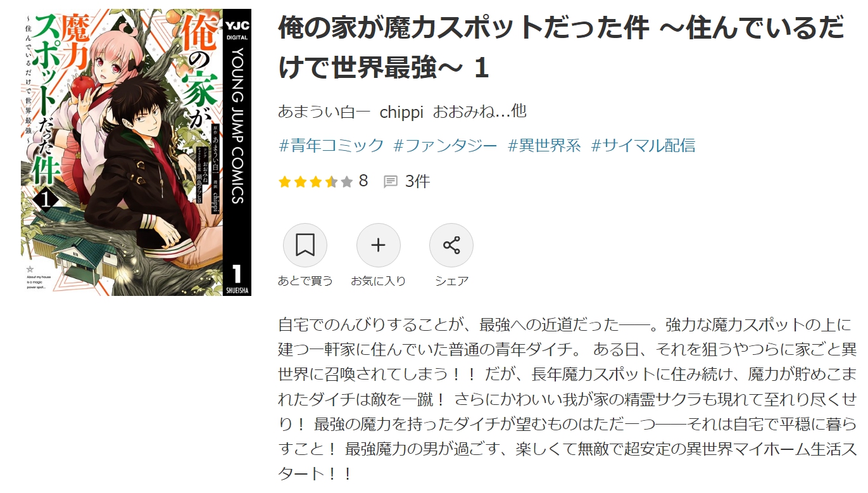This screenshot has height=493, width=868.
Task: Click the bookmark icon to buy later
Action: click(305, 245)
